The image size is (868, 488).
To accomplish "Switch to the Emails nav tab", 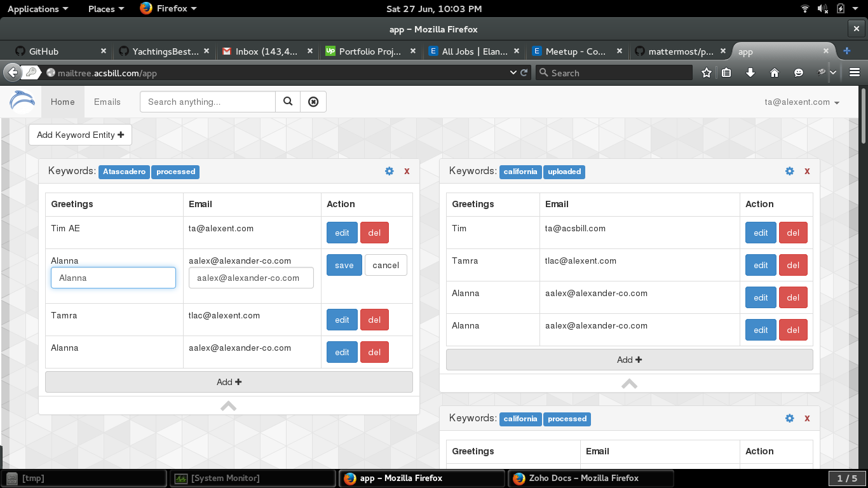I will [107, 102].
